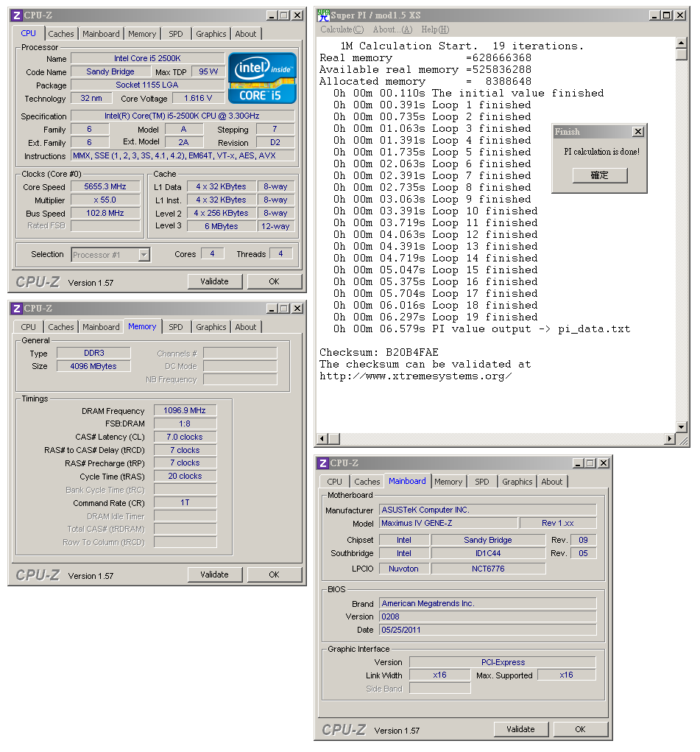Click OK in the Memory CPU-Z window
Viewport: 700px width, 752px height.
click(x=275, y=574)
